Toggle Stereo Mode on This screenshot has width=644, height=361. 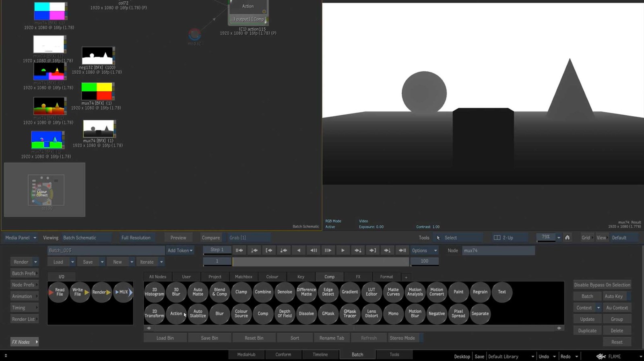402,338
